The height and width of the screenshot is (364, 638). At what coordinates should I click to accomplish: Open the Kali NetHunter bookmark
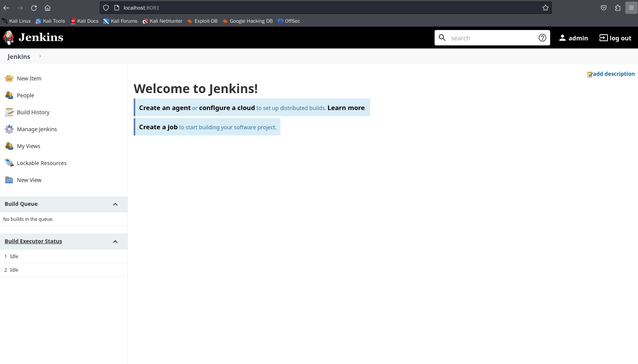tap(162, 21)
